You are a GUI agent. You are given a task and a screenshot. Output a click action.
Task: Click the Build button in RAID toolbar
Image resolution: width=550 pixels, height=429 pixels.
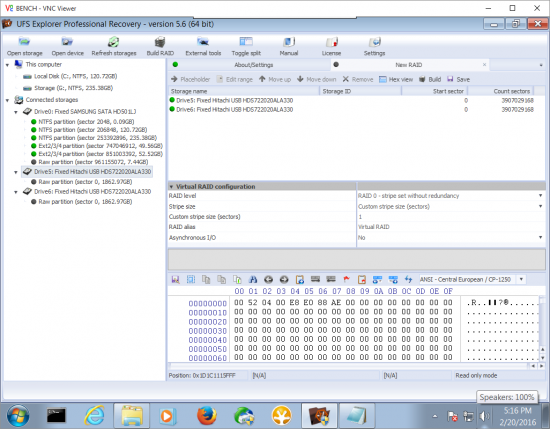pos(430,79)
